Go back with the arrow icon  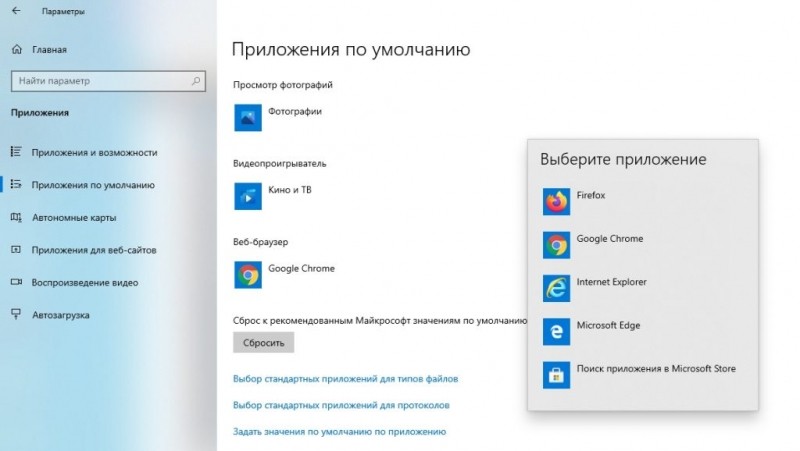16,11
